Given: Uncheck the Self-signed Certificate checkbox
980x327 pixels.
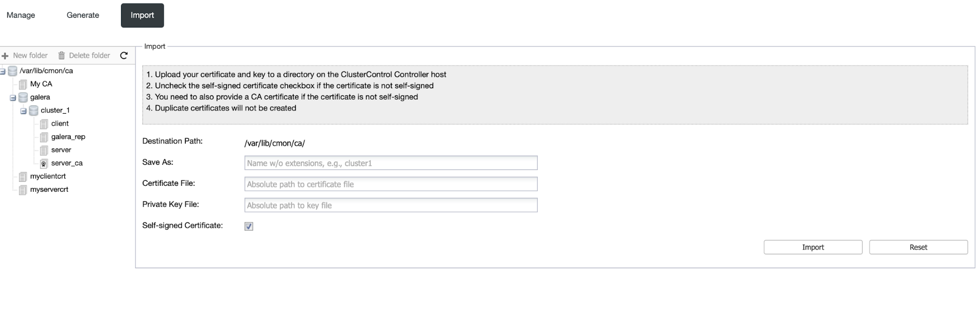Looking at the screenshot, I should click(249, 226).
